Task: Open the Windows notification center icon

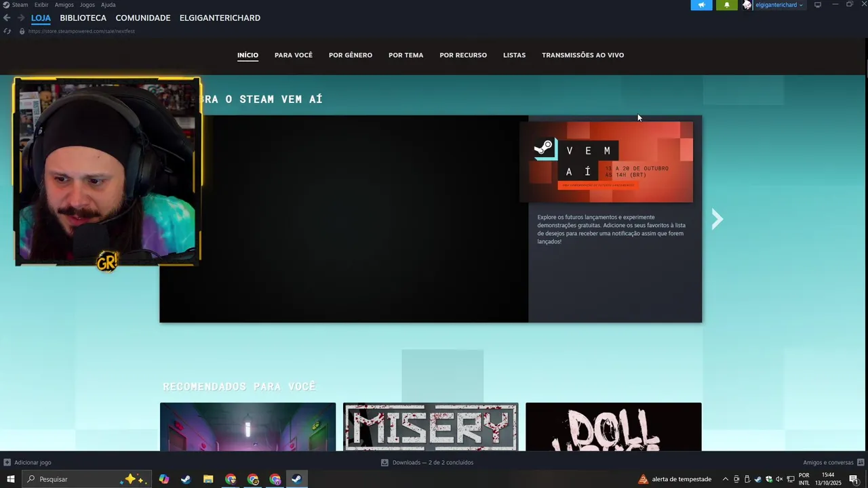Action: coord(854,479)
